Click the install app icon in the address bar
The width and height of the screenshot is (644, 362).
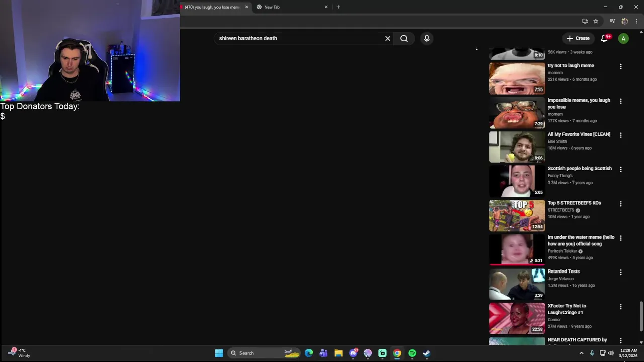click(585, 21)
